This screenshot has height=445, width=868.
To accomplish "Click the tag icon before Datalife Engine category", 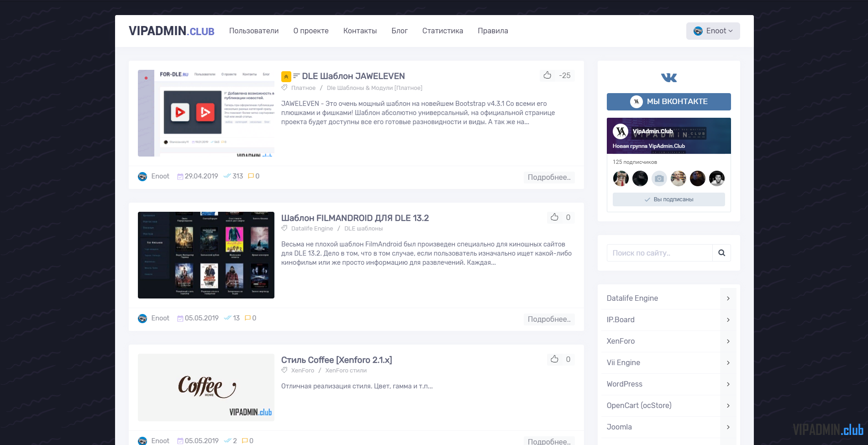I will (x=284, y=228).
